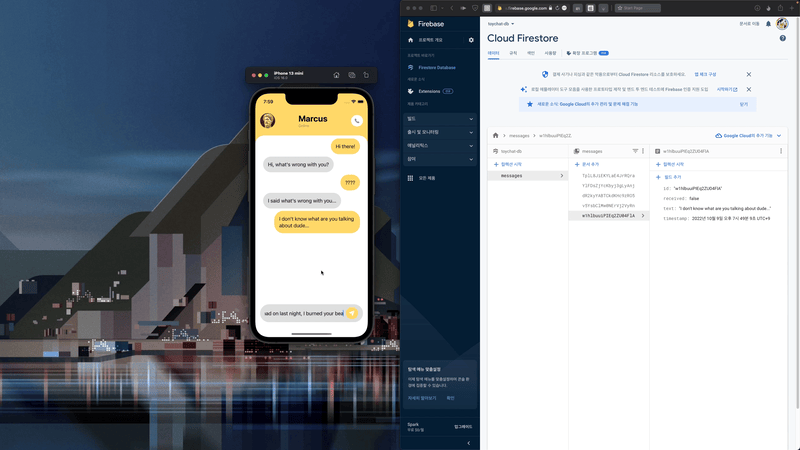Tap the '????' message bubble
This screenshot has width=800, height=450.
coord(350,183)
